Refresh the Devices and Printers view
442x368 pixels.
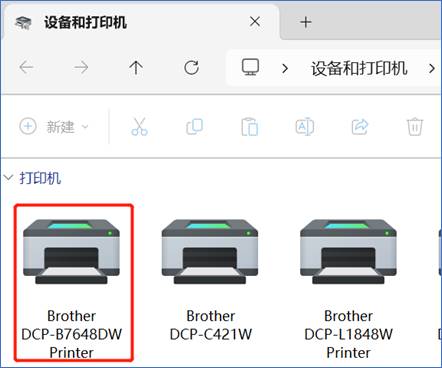(191, 67)
